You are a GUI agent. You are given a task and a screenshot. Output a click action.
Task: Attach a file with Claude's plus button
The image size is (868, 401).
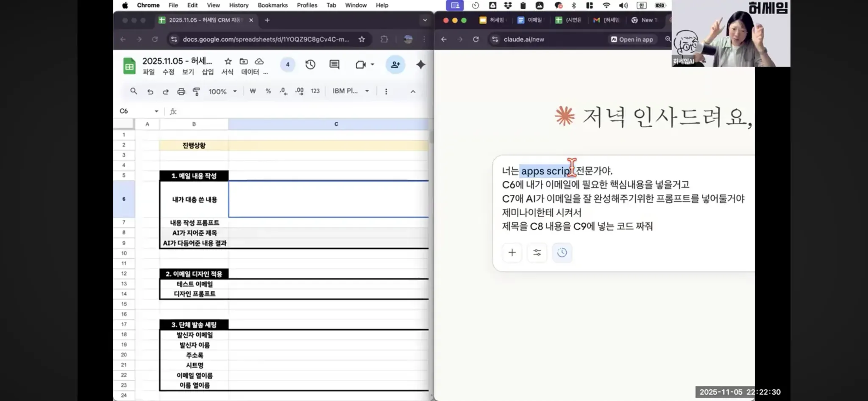(x=512, y=252)
